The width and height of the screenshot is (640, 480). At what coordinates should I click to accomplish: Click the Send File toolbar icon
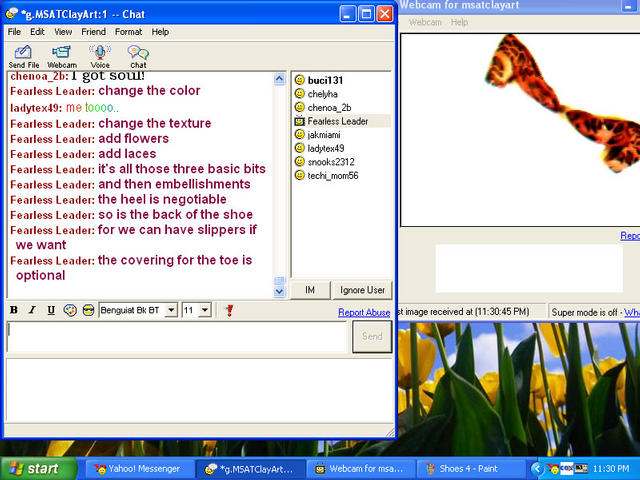tap(23, 56)
